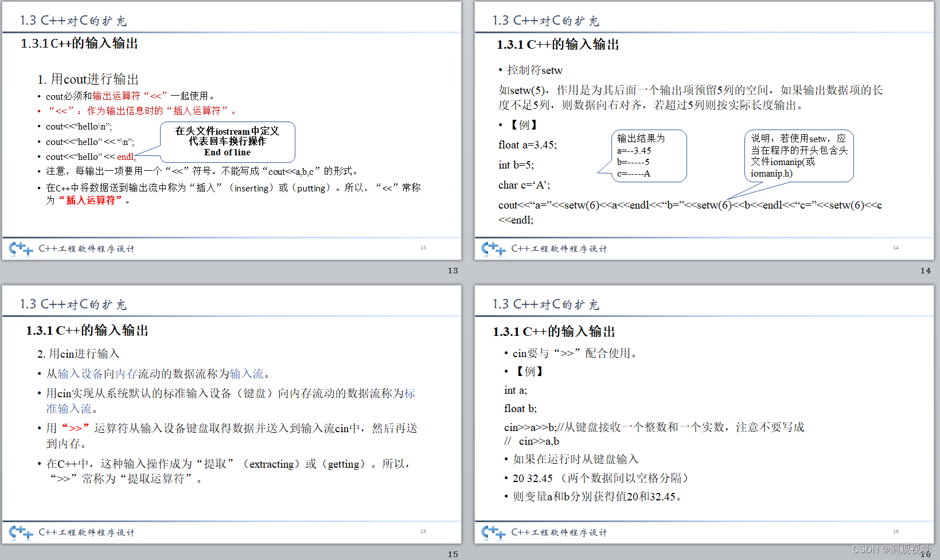This screenshot has width=940, height=560.
Task: Click line 'int a;' on slide 16
Action: pos(516,390)
